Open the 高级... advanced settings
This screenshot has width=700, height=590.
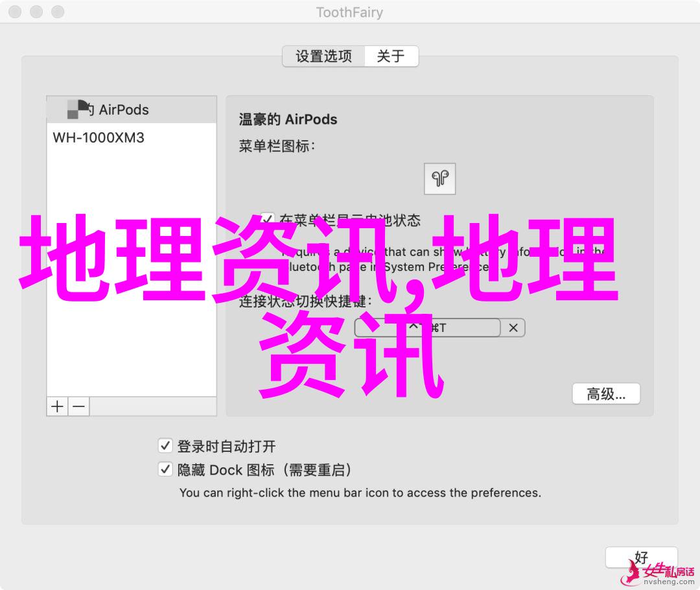tap(606, 394)
